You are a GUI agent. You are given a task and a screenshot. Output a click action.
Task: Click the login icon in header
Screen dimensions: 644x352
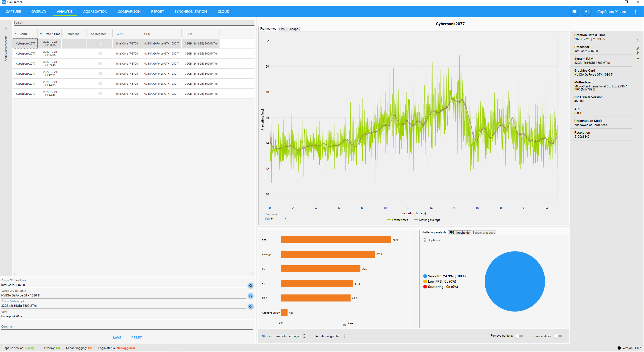click(x=587, y=12)
